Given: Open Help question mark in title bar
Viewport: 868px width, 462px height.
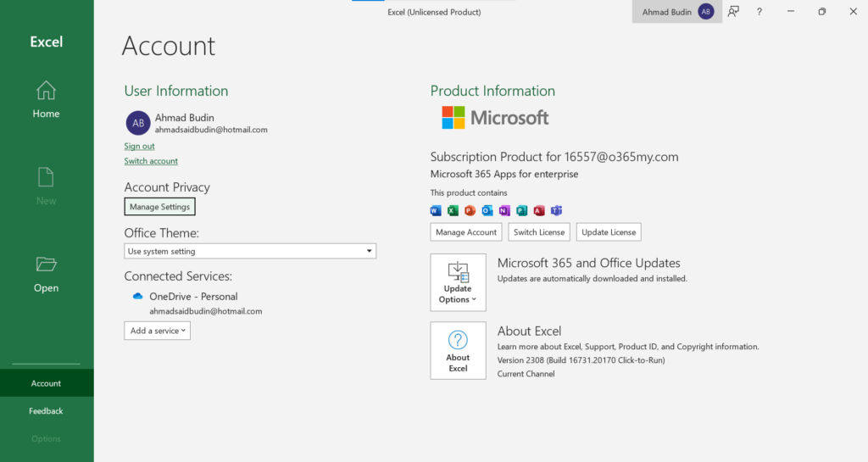Looking at the screenshot, I should [759, 12].
